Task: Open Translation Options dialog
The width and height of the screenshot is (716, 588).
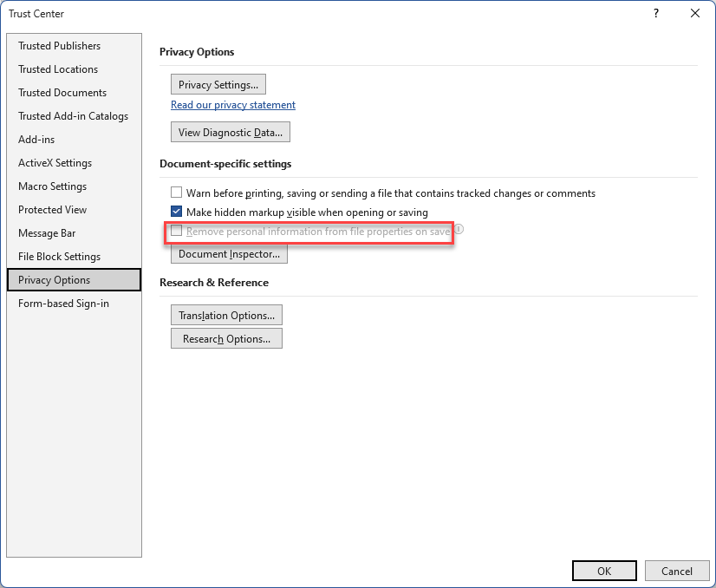Action: pos(226,315)
